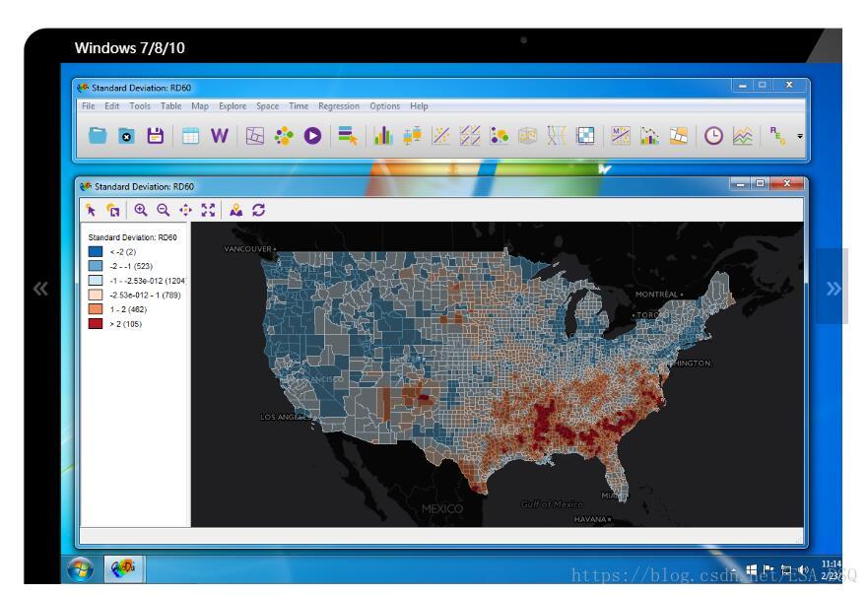Image resolution: width=868 pixels, height=595 pixels.
Task: Open the conditional plot grid icon
Action: [585, 135]
